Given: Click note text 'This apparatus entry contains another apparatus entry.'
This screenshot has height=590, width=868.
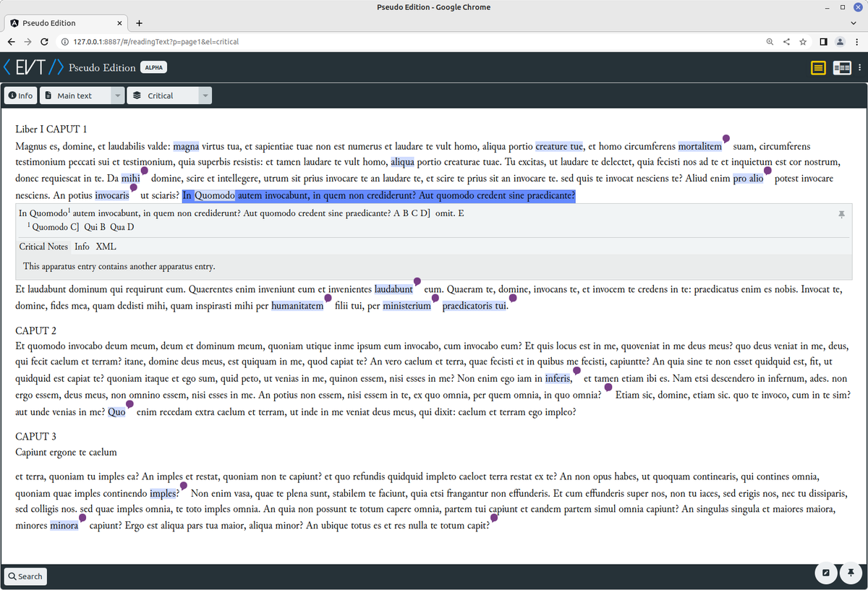Looking at the screenshot, I should click(x=119, y=267).
